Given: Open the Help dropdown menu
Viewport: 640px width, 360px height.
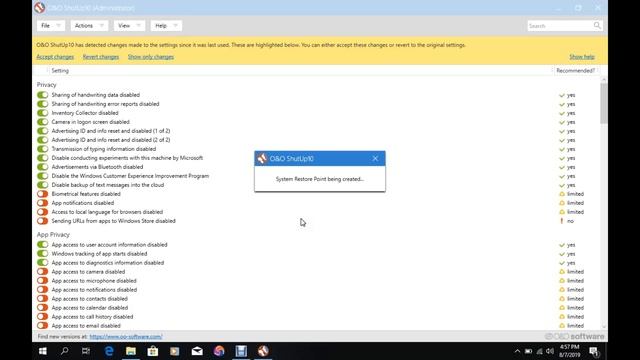Looking at the screenshot, I should point(166,26).
